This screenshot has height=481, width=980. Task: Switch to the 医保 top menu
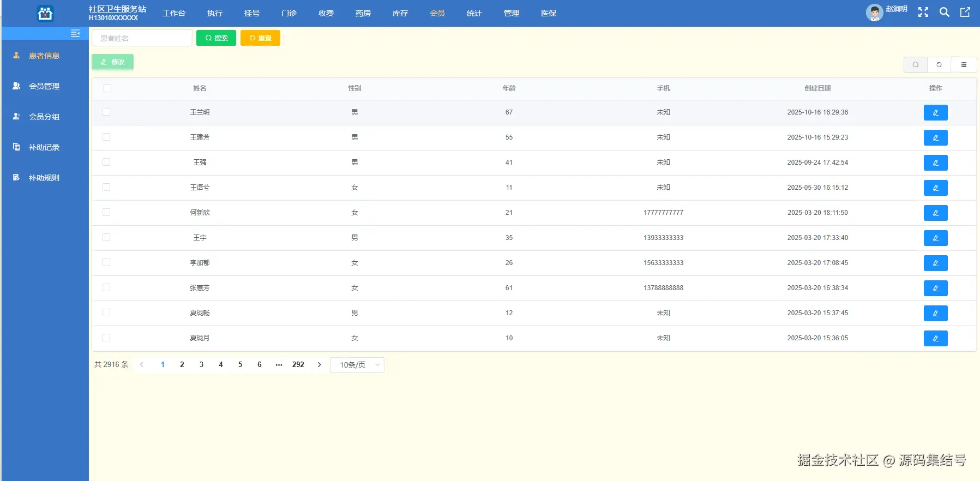(549, 13)
